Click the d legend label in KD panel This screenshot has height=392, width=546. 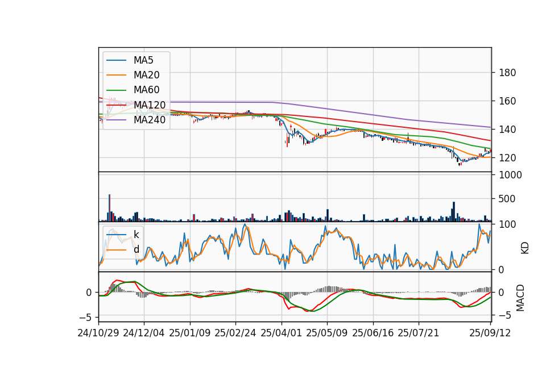point(136,249)
